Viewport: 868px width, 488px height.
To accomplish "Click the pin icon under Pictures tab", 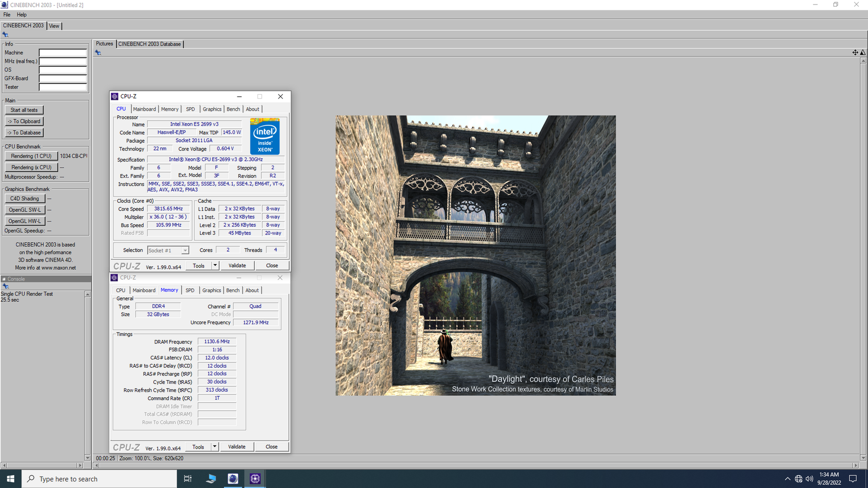I will tap(98, 52).
